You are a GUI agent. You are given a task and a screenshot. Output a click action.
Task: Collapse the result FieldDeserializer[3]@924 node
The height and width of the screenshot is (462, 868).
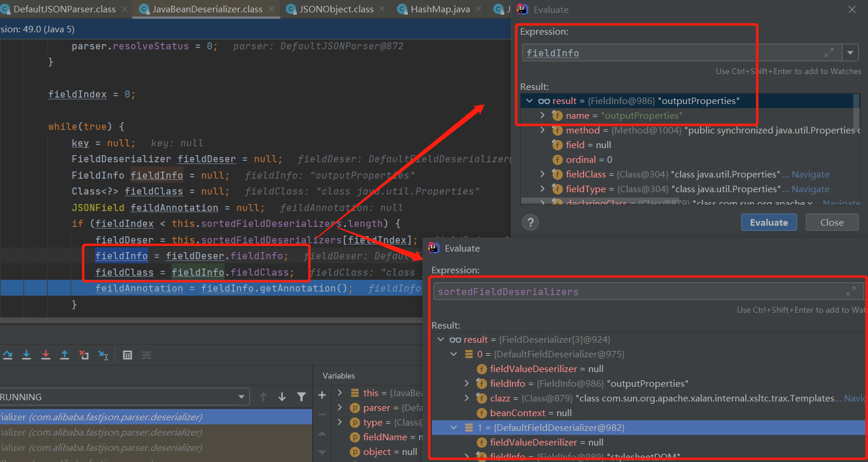pos(440,340)
